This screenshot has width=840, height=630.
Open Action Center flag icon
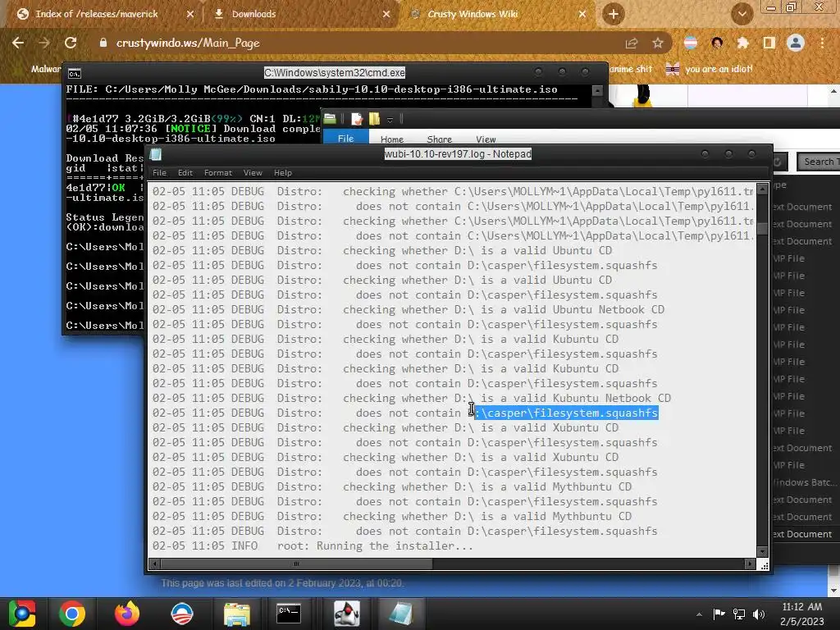click(x=719, y=614)
